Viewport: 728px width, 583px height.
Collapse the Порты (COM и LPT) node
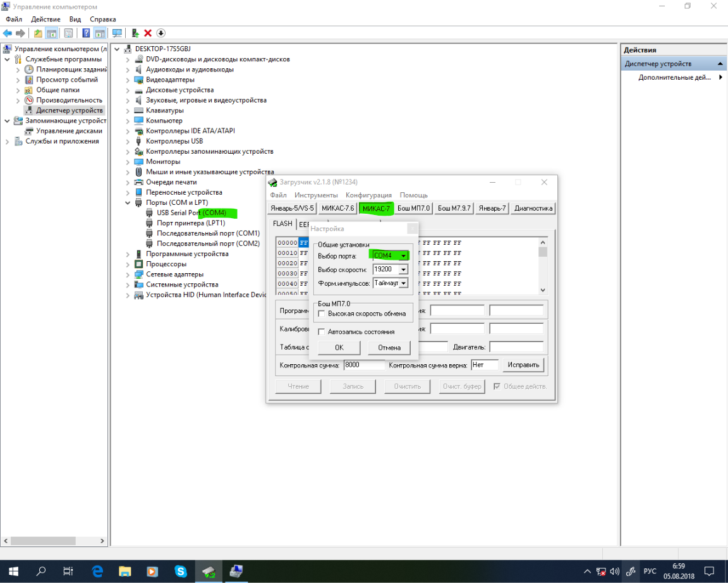pos(128,203)
